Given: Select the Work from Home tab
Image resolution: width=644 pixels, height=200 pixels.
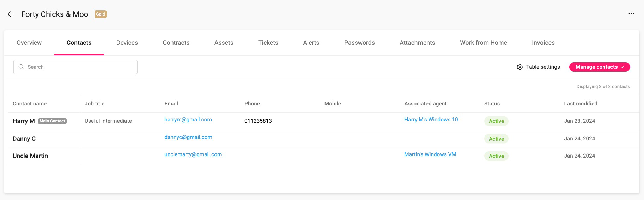Looking at the screenshot, I should [483, 43].
